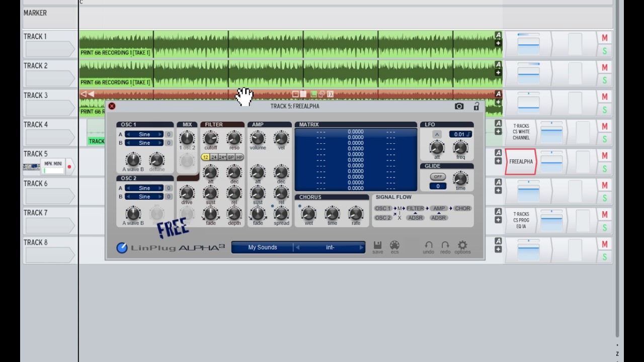644x362 pixels.
Task: Click the OSC 2 signal flow node
Action: pos(383,218)
